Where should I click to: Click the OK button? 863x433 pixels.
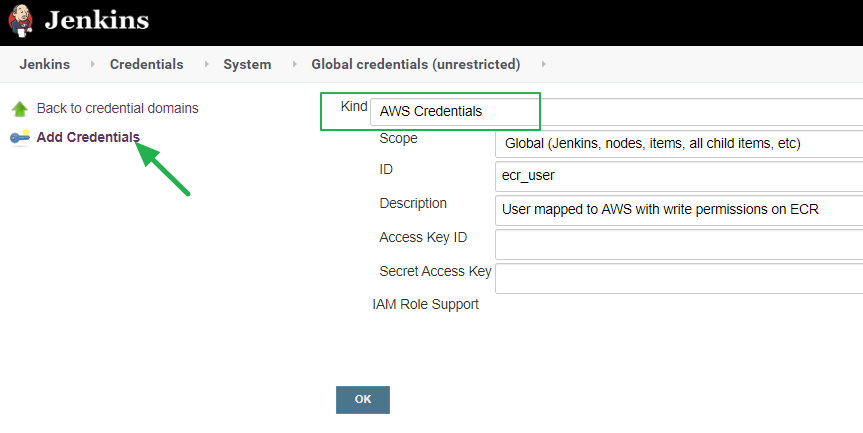click(363, 400)
